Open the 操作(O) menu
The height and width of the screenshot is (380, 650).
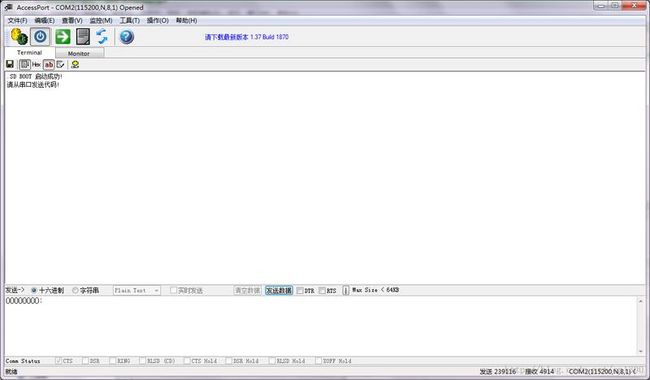[158, 20]
